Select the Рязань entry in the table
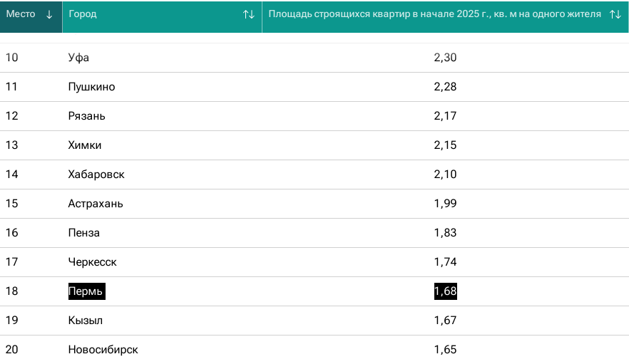Screen dimensions: 629x364 [x=86, y=116]
